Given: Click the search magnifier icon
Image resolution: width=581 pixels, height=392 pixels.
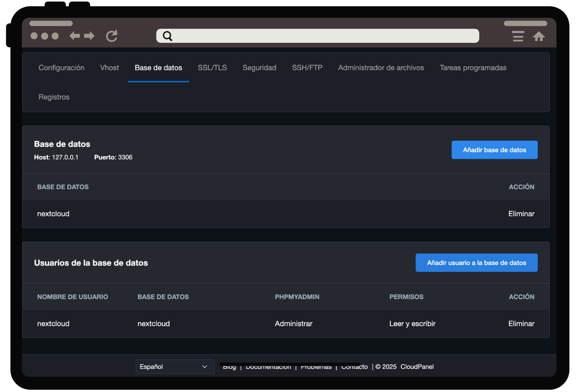Looking at the screenshot, I should tap(167, 36).
